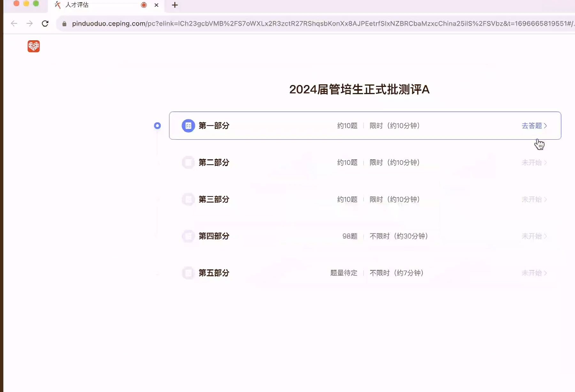Click the macOS yellow minimize button
This screenshot has height=392, width=575.
(x=26, y=4)
